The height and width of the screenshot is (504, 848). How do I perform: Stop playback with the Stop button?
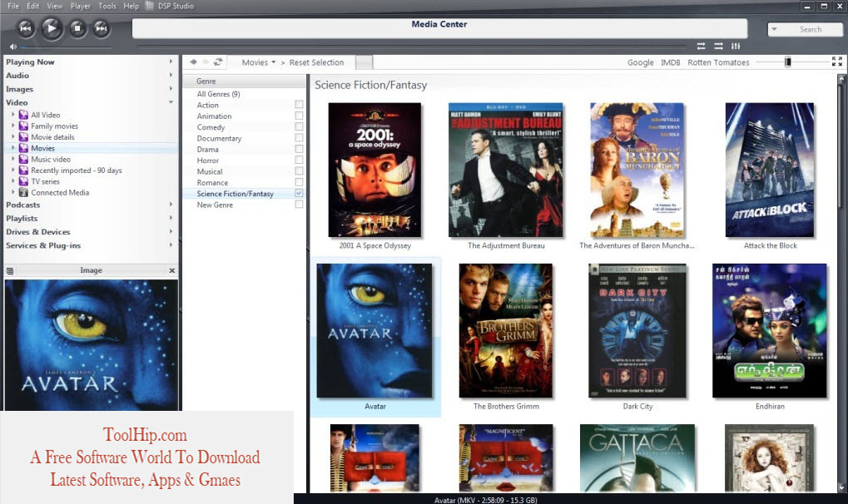point(77,28)
